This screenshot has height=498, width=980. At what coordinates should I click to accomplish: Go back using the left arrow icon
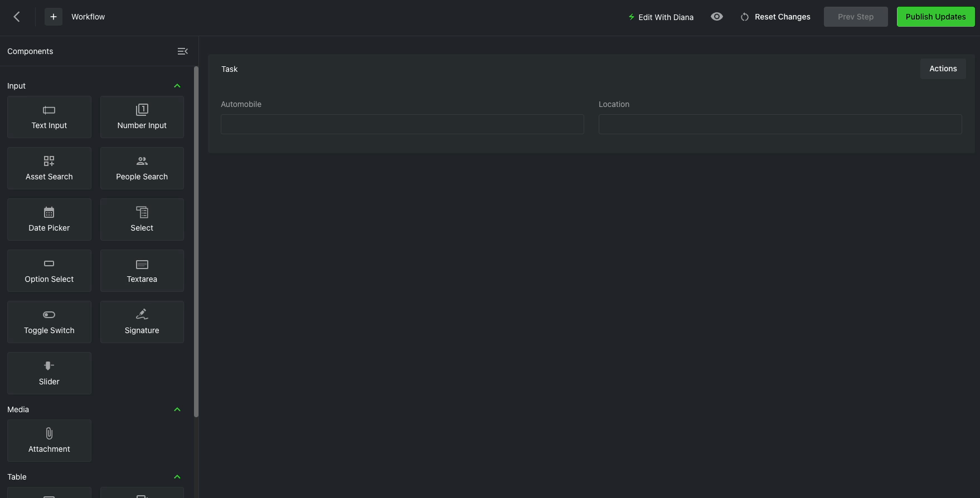[x=17, y=17]
